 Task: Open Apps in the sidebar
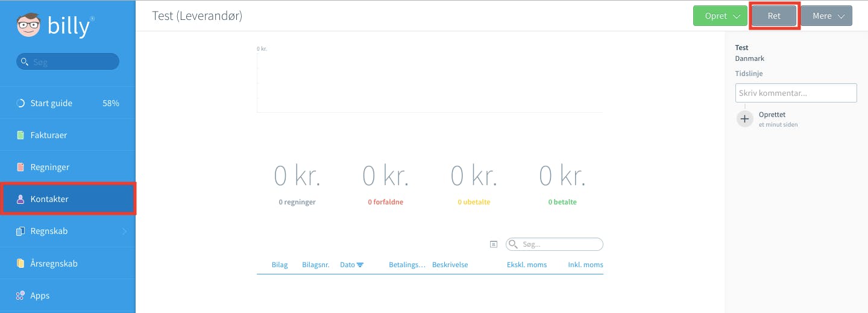68,296
